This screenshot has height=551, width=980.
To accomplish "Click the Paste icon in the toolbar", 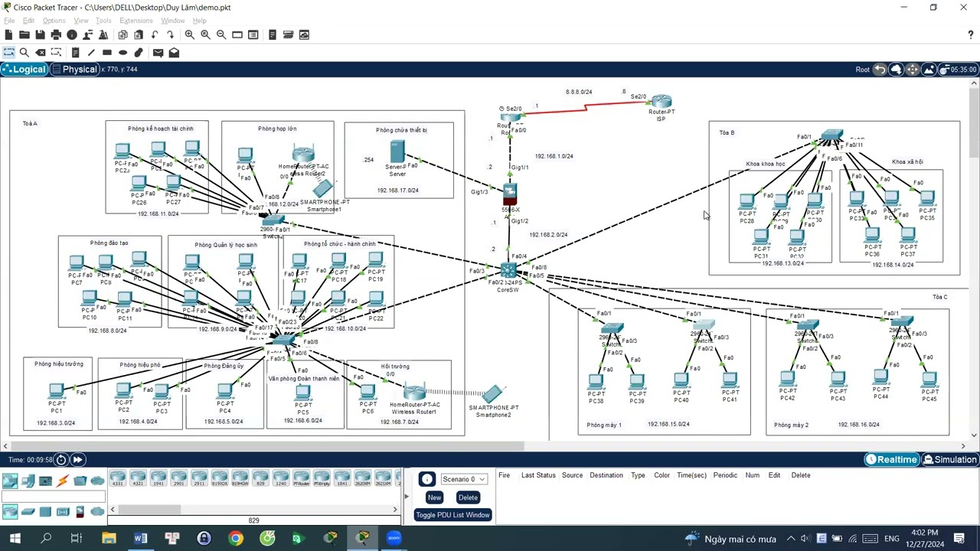I will (139, 34).
